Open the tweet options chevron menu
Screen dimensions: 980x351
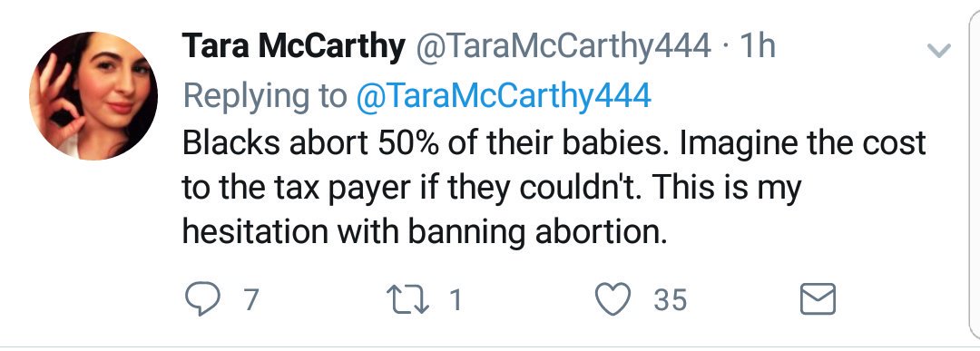939,50
